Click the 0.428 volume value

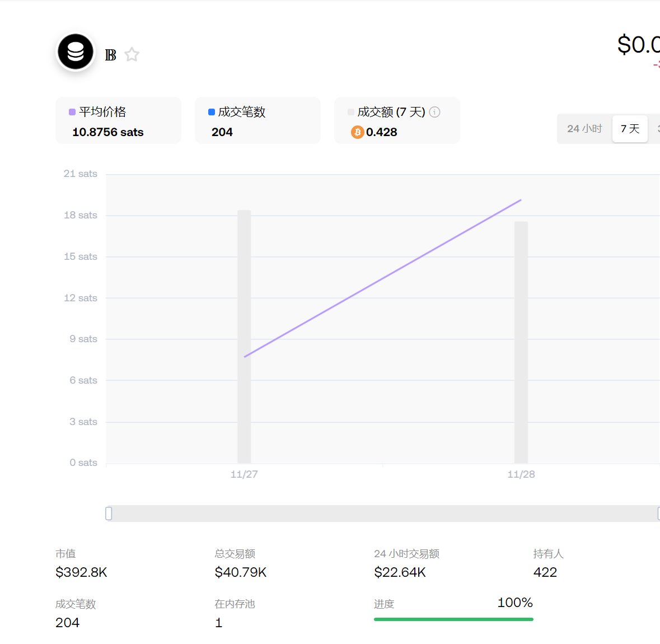coord(381,132)
